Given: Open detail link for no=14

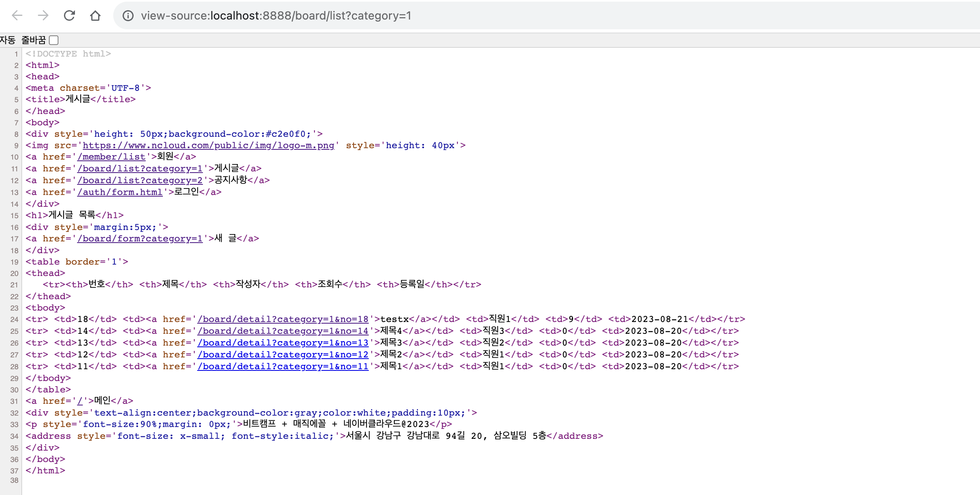Looking at the screenshot, I should pos(283,331).
